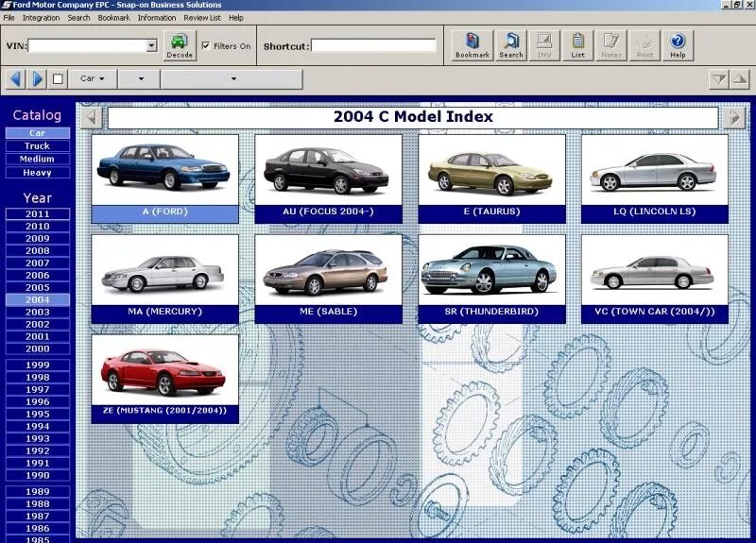The width and height of the screenshot is (756, 543).
Task: Expand the VIN combo box dropdown
Action: tap(151, 45)
